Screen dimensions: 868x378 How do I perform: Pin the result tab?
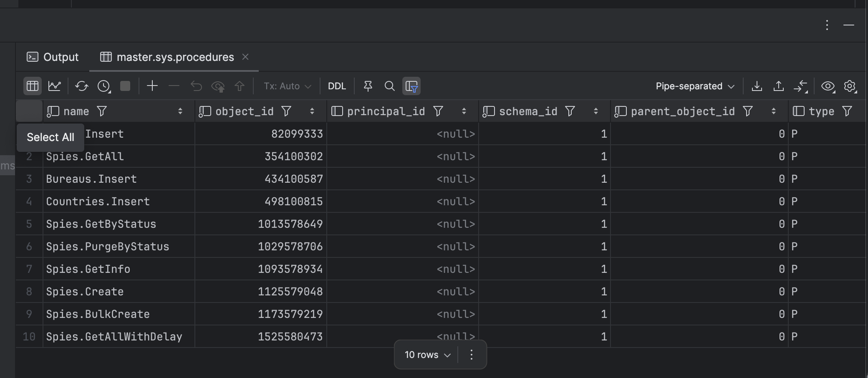[x=368, y=86]
